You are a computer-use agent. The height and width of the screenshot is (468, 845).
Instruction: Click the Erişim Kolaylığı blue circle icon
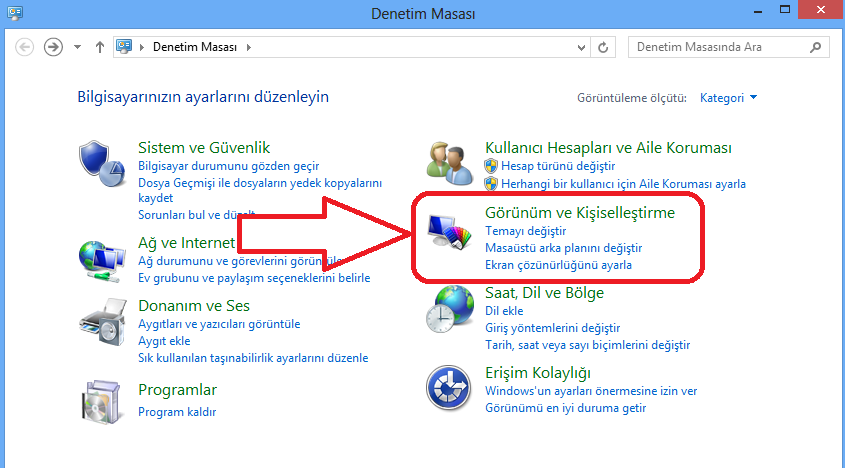[449, 388]
